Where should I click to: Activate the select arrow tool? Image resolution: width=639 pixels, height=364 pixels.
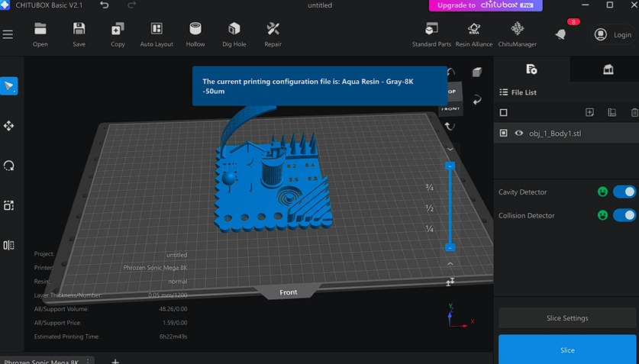click(x=9, y=86)
